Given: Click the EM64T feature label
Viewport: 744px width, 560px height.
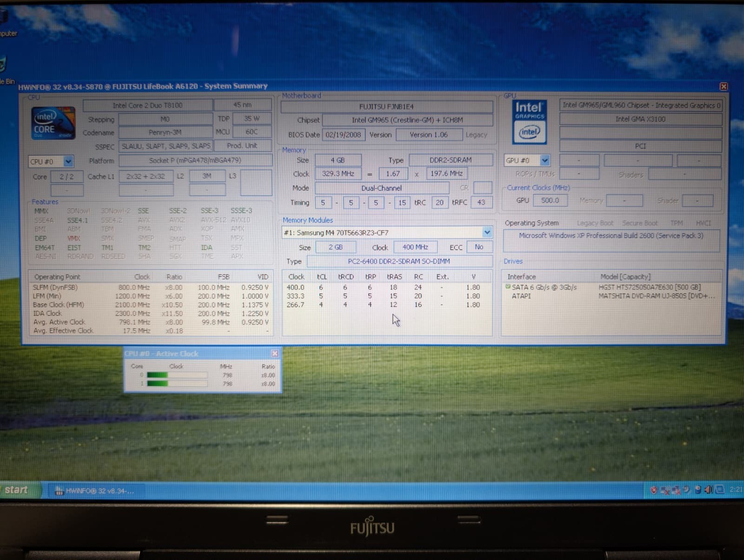Looking at the screenshot, I should click(45, 247).
